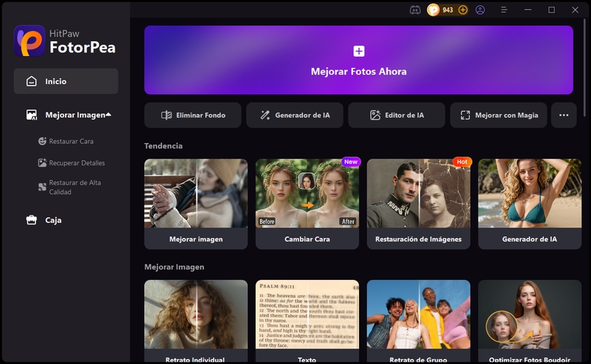Click the plus icon to add credits
Screen dimensions: 591x364
tap(463, 10)
